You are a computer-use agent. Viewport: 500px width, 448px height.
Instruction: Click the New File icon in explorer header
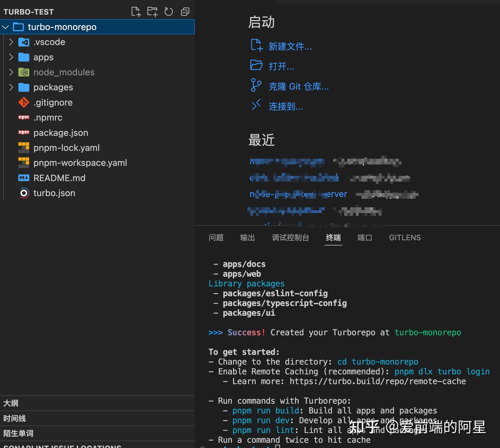pyautogui.click(x=136, y=12)
